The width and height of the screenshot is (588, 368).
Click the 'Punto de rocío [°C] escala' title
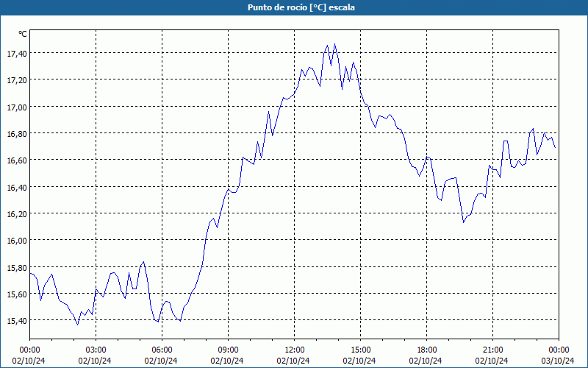pos(301,7)
